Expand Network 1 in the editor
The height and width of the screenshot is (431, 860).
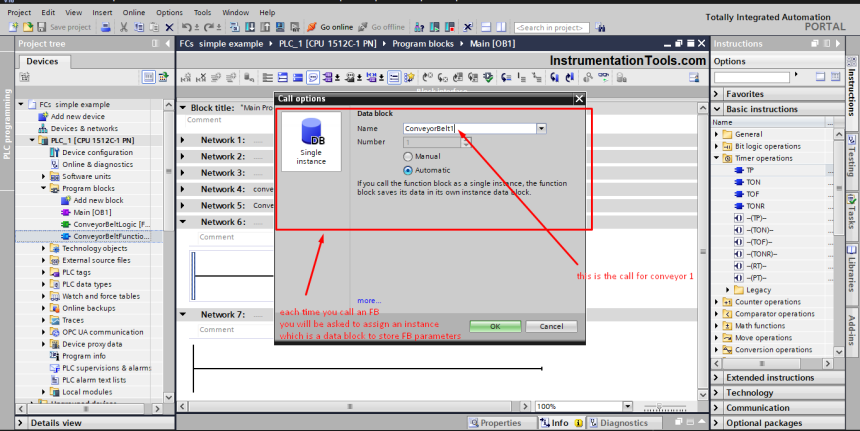coord(183,140)
